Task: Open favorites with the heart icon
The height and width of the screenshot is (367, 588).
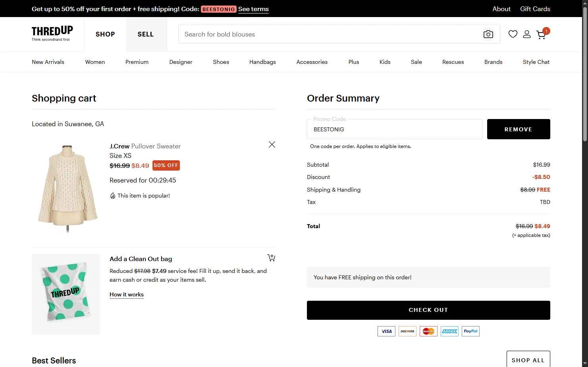Action: click(x=513, y=34)
